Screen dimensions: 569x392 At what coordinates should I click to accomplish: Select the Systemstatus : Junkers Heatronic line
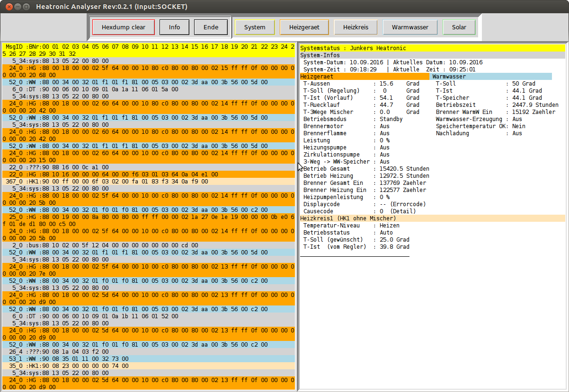click(x=433, y=48)
